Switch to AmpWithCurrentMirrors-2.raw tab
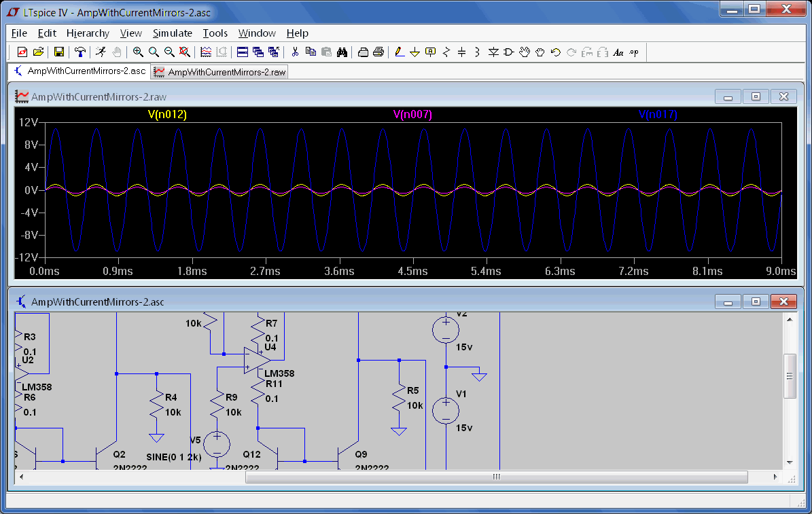Viewport: 812px width, 514px height. (219, 72)
